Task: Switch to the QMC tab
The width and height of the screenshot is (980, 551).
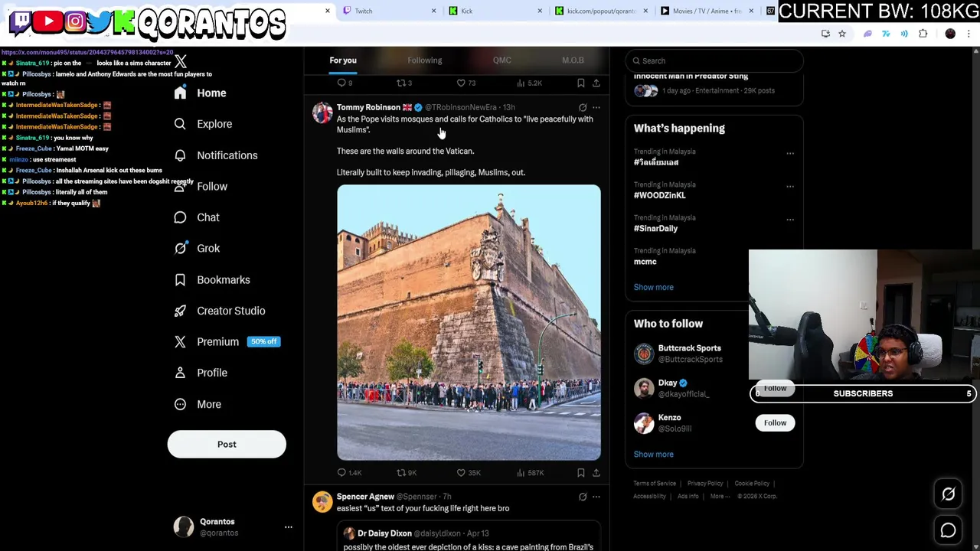Action: [501, 60]
